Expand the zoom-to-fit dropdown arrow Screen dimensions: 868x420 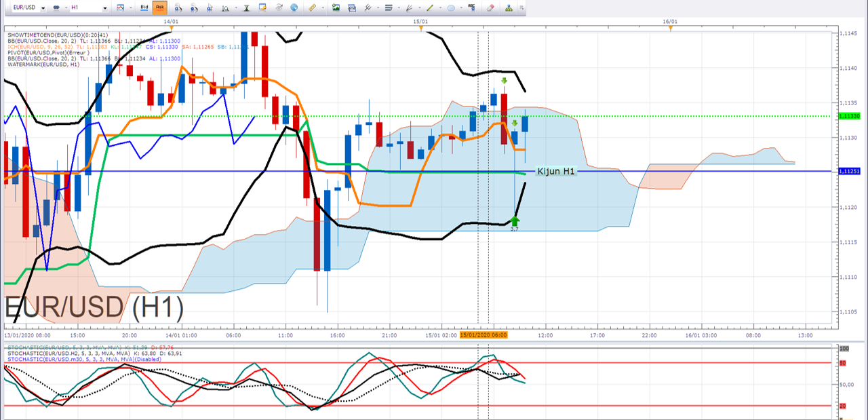pos(236,7)
